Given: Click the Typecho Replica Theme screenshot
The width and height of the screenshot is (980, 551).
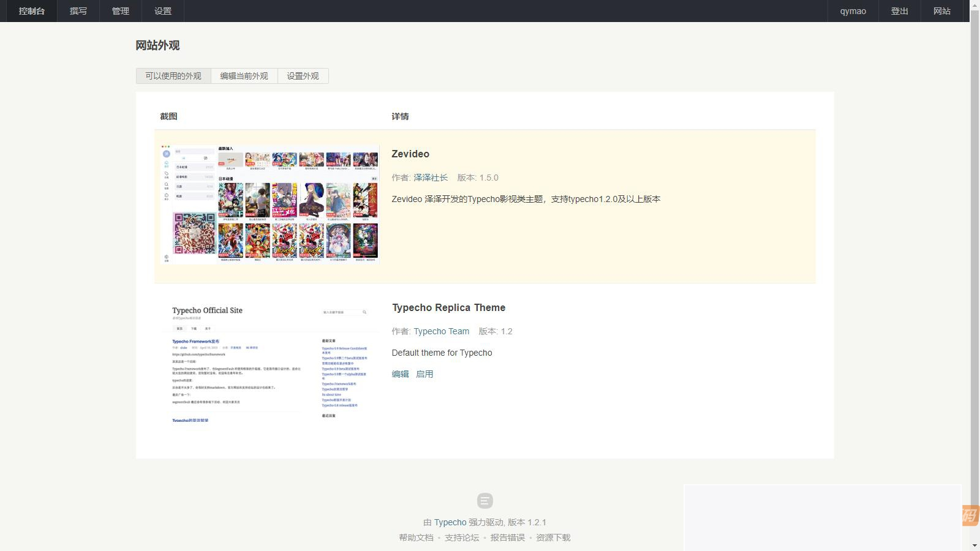Looking at the screenshot, I should 269,365.
